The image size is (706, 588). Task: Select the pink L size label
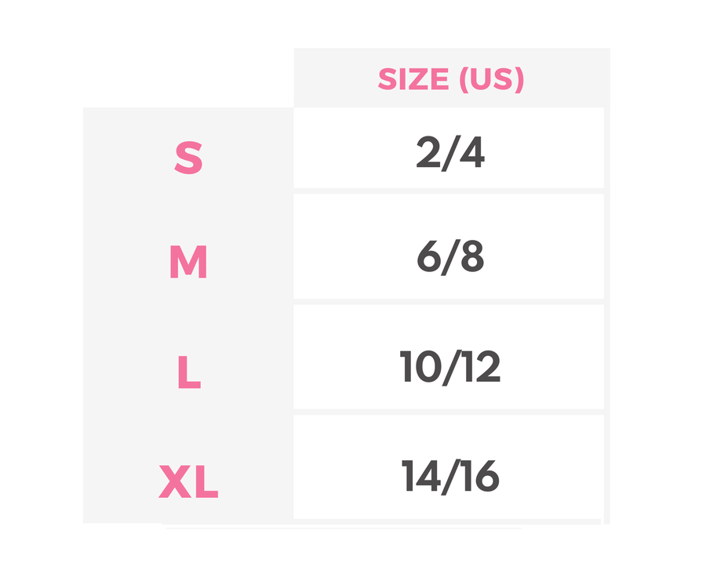click(x=188, y=372)
